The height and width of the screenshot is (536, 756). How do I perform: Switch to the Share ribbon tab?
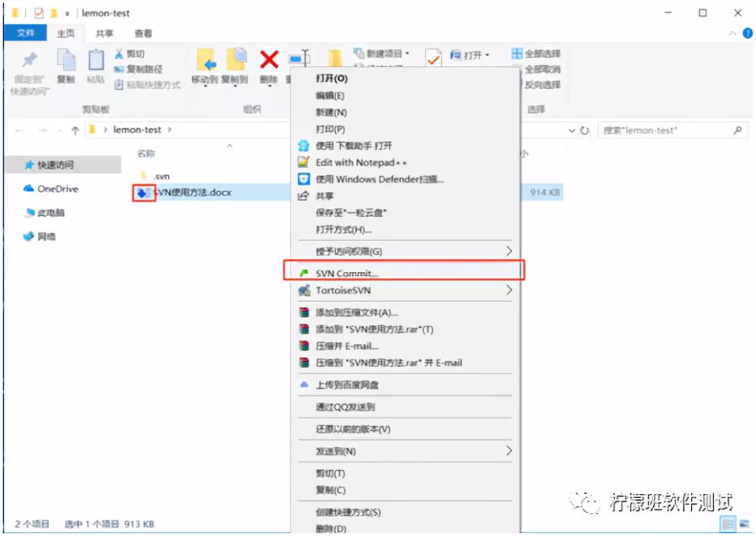(x=104, y=34)
